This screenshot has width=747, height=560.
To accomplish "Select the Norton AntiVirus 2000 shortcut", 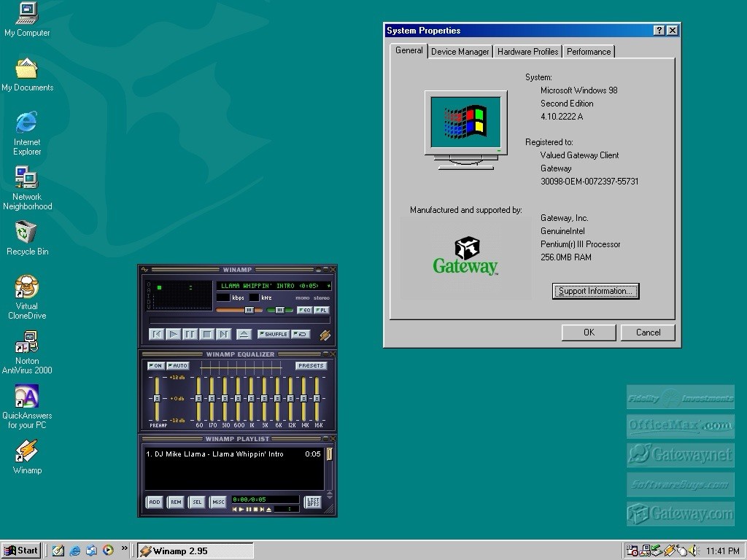I will click(27, 352).
